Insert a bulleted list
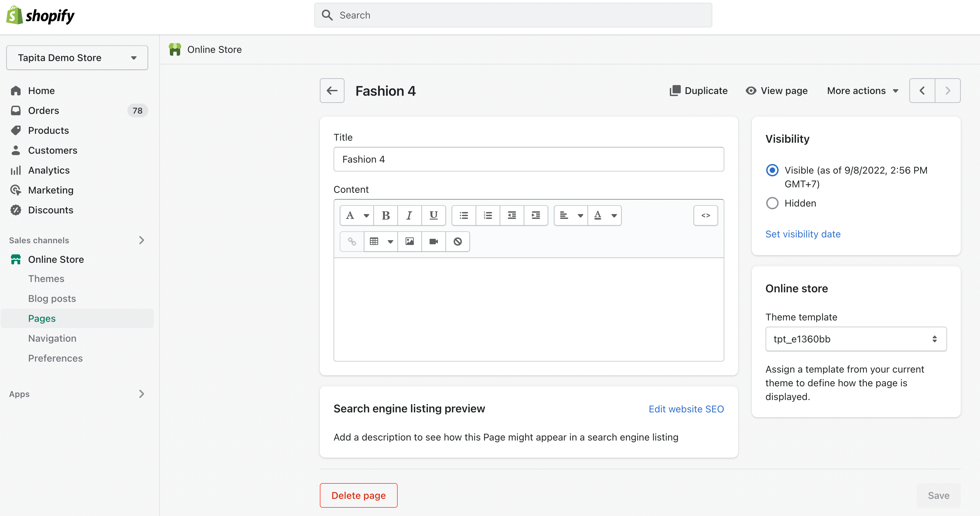The width and height of the screenshot is (980, 516). [463, 215]
